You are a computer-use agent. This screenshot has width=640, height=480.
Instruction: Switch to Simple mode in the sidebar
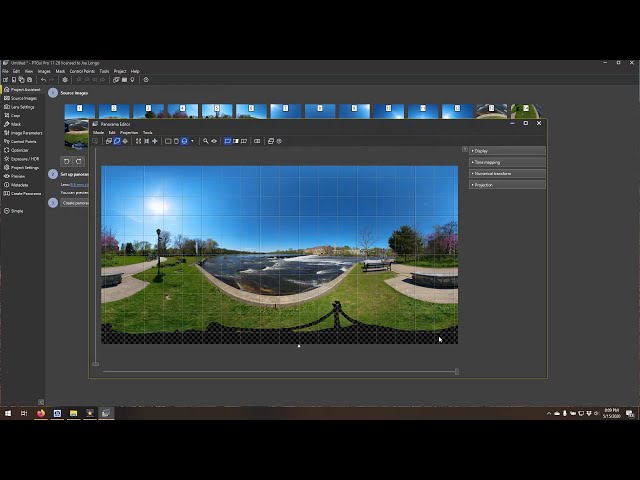coord(13,211)
